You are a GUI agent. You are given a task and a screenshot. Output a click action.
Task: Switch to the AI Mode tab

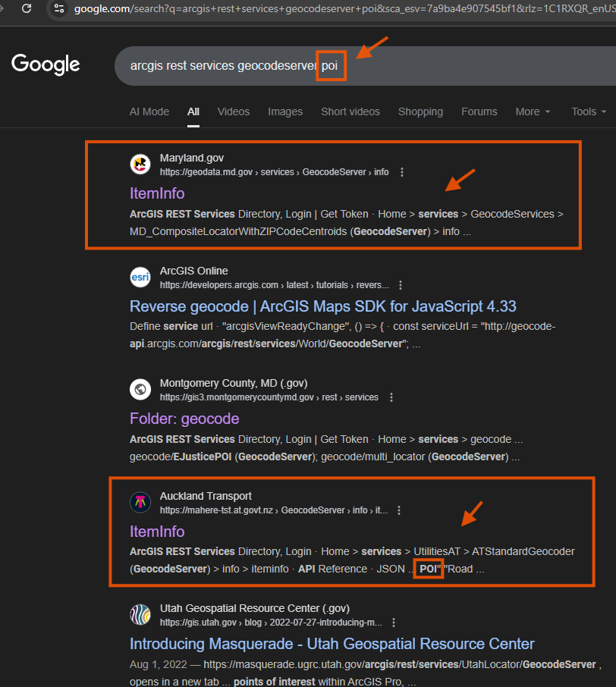tap(149, 111)
